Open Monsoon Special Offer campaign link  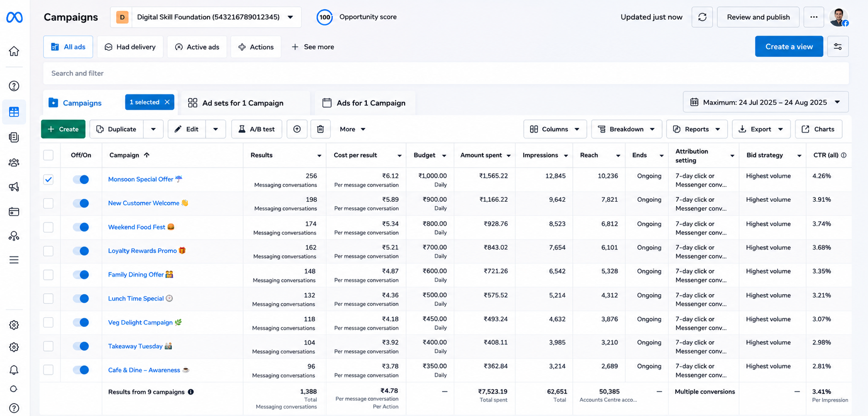[141, 179]
